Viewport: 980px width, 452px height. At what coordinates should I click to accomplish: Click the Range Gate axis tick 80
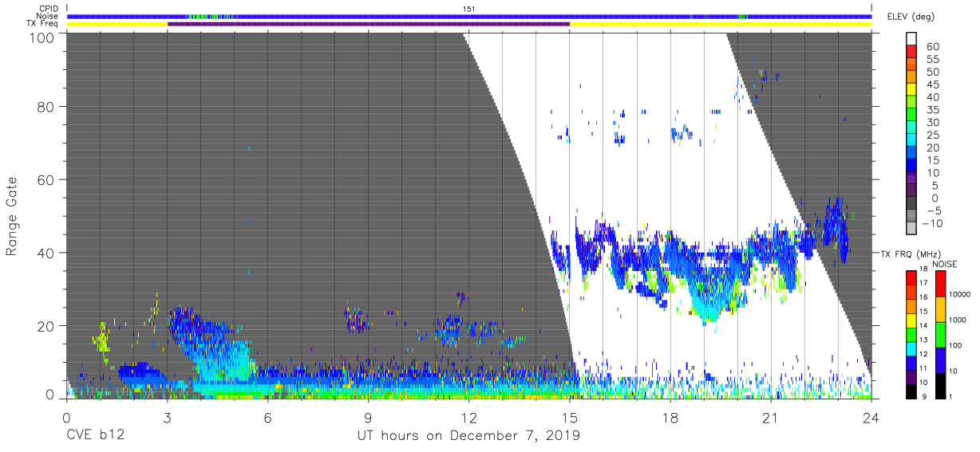(x=46, y=106)
